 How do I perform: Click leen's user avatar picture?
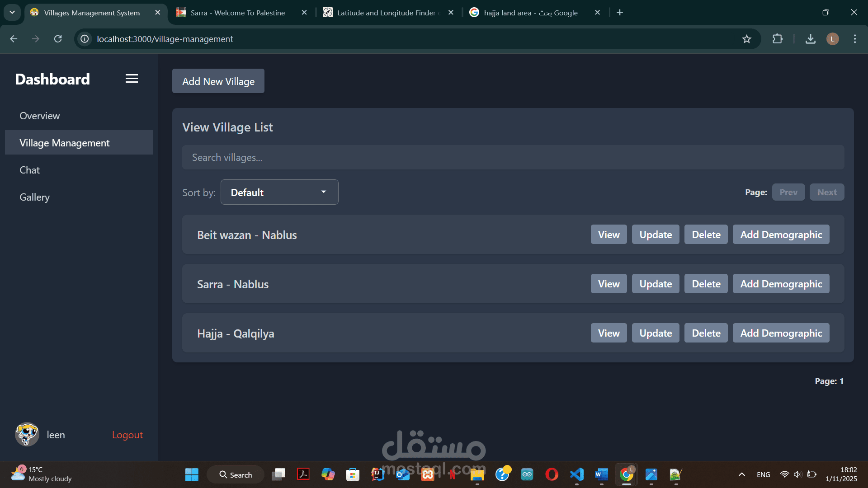[x=27, y=435]
